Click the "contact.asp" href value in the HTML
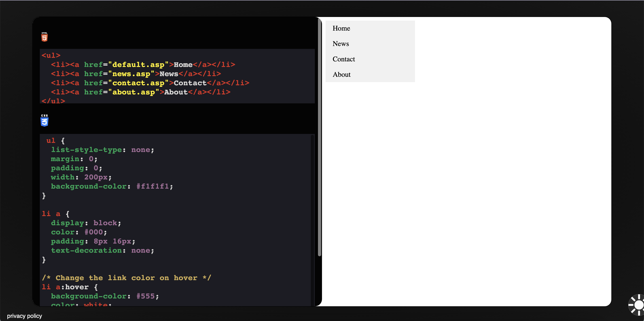The width and height of the screenshot is (644, 321). 138,83
